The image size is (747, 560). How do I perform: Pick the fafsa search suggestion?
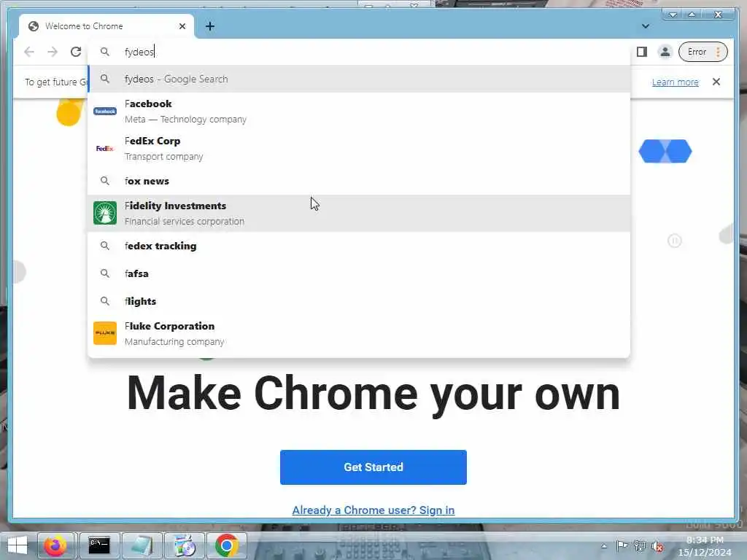pos(359,273)
